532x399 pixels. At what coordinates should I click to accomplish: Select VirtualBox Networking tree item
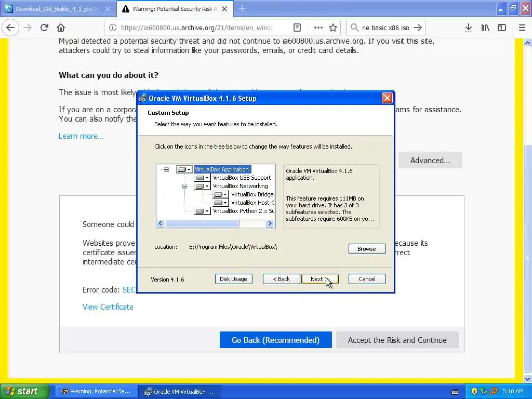coord(240,186)
